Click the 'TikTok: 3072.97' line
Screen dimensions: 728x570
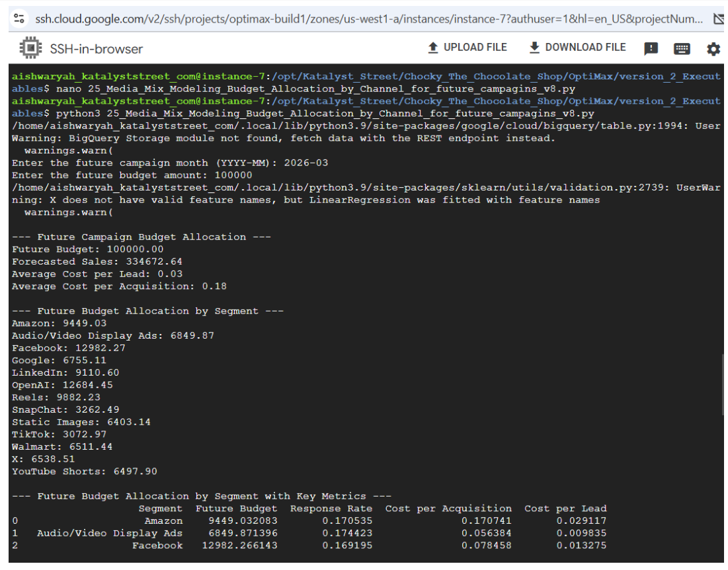(x=59, y=434)
